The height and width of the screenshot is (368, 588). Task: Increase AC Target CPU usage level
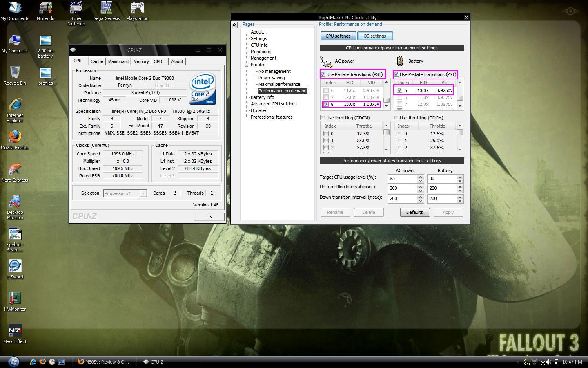coord(420,177)
